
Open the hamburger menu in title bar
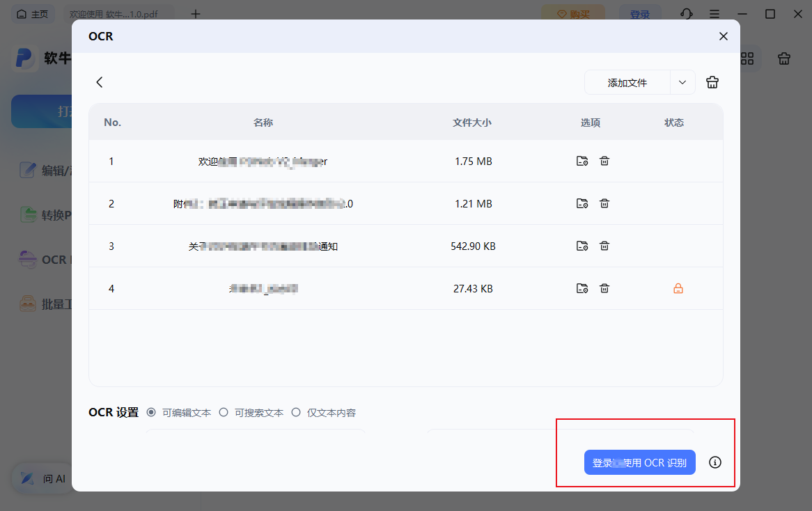click(x=714, y=14)
